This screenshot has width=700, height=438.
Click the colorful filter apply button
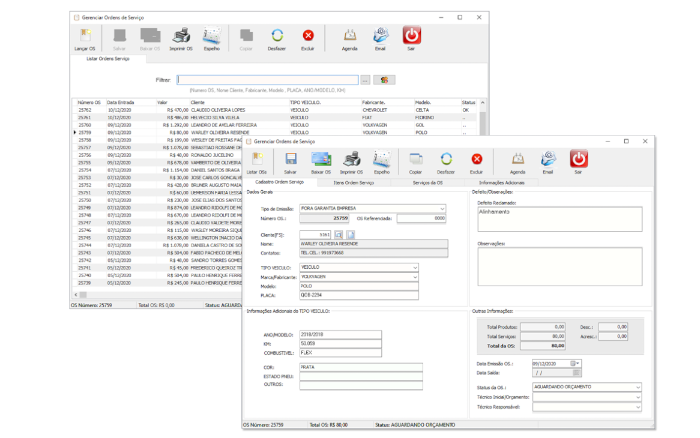coord(384,80)
